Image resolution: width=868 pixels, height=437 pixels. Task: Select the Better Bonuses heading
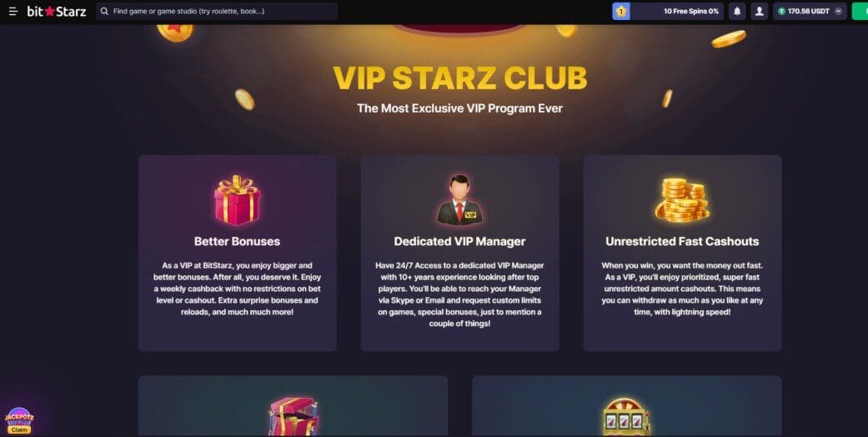tap(237, 242)
